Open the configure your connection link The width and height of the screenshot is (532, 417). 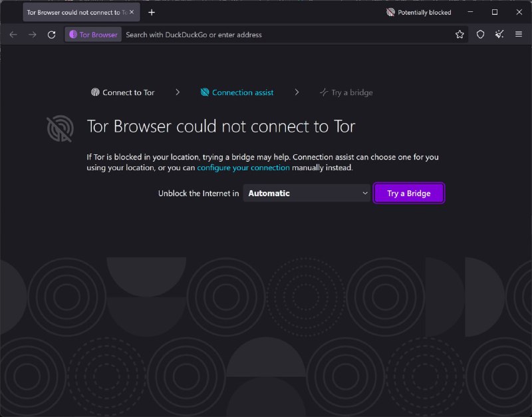pyautogui.click(x=243, y=168)
